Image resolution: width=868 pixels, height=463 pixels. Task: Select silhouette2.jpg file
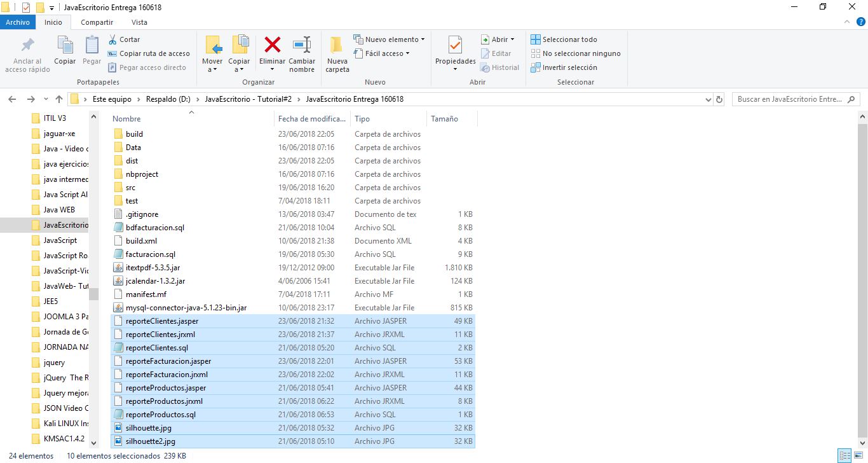292,441
